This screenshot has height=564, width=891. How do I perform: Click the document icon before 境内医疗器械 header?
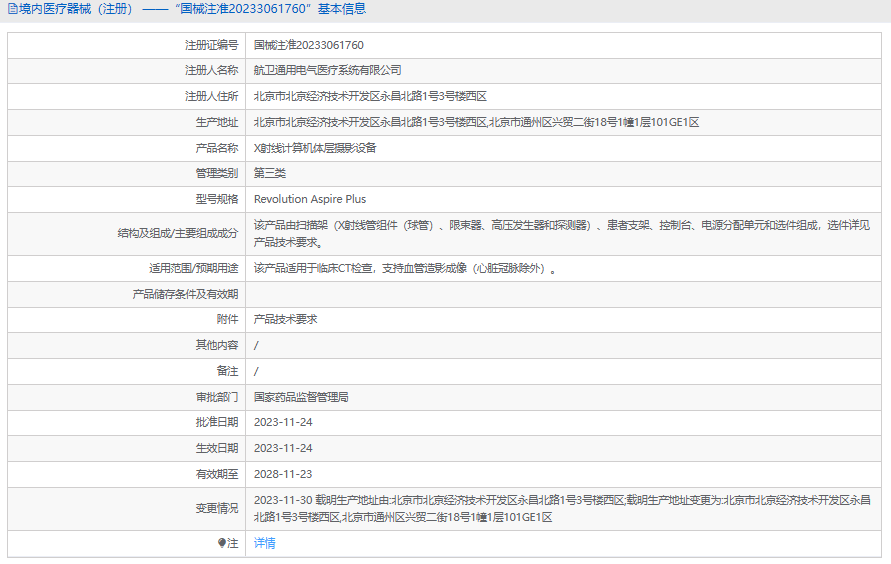pos(11,9)
